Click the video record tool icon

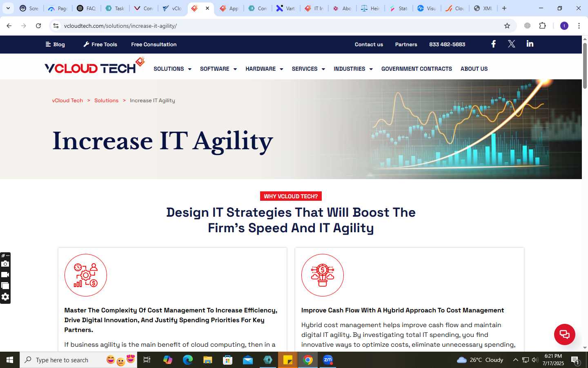5,275
